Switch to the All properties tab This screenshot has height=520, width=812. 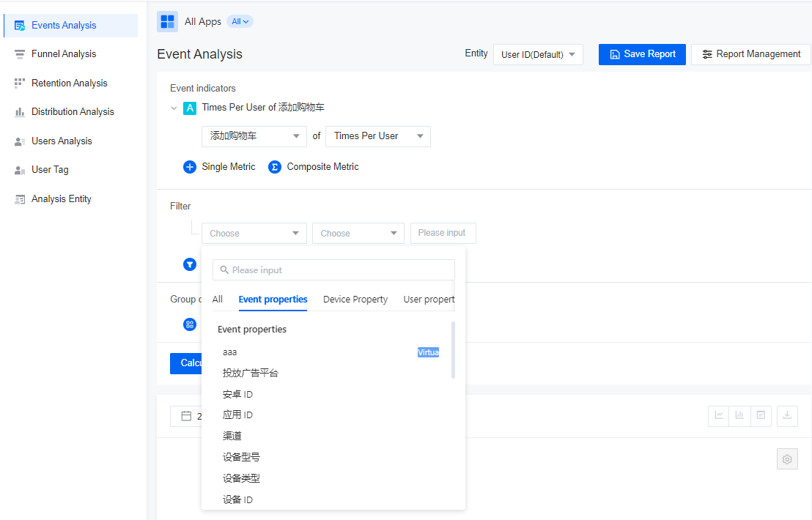[x=217, y=299]
